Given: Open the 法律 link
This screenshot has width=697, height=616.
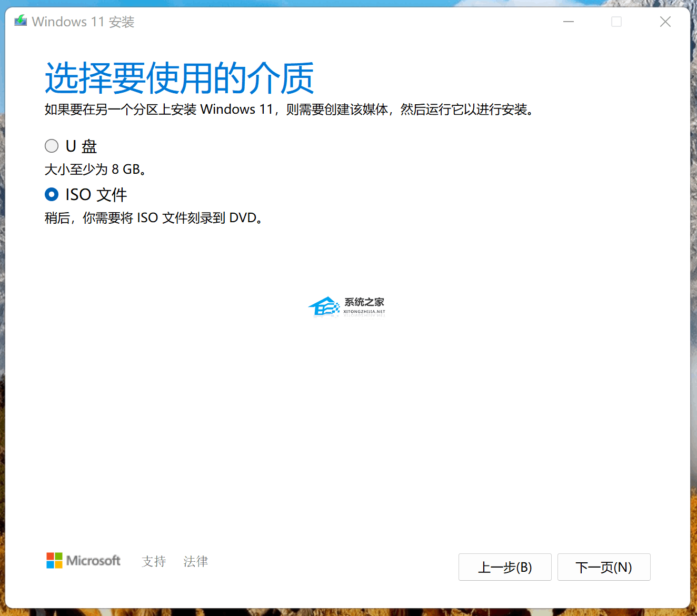Looking at the screenshot, I should (x=195, y=561).
